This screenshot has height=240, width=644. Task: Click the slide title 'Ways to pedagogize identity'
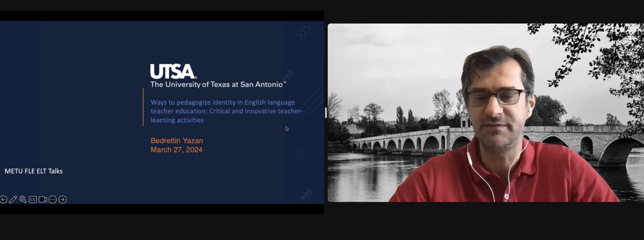[226, 111]
